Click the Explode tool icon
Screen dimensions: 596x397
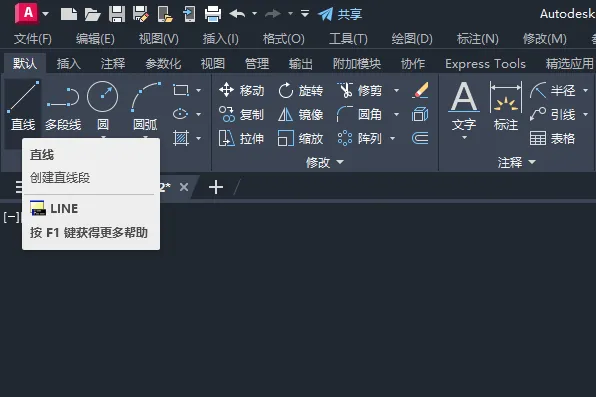coord(420,114)
